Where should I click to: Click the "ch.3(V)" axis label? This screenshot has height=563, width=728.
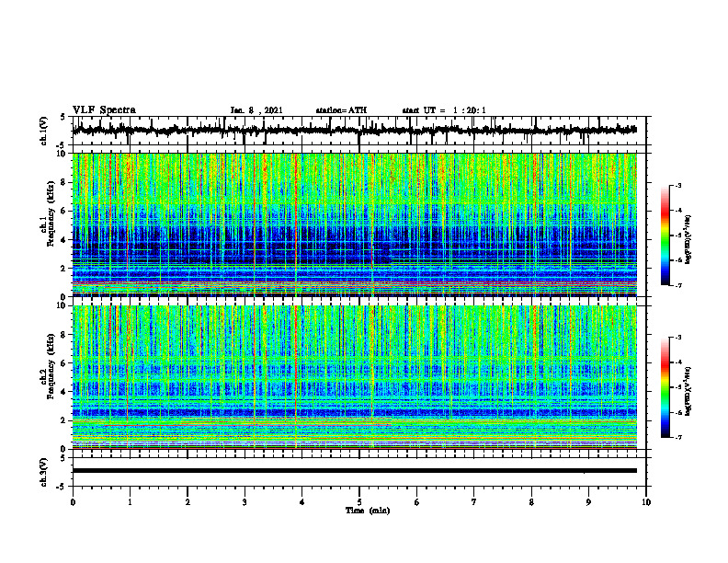pyautogui.click(x=44, y=472)
